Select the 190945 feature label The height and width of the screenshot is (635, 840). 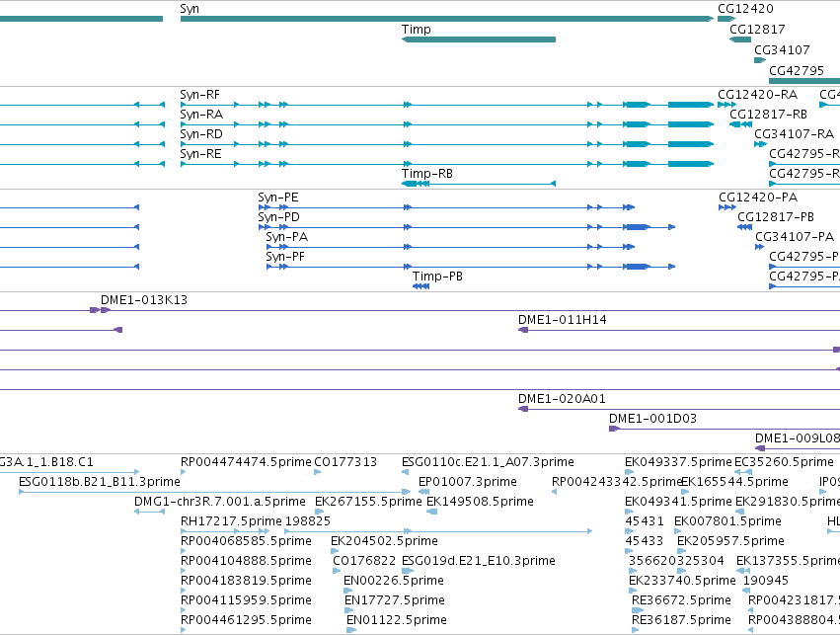[x=766, y=581]
